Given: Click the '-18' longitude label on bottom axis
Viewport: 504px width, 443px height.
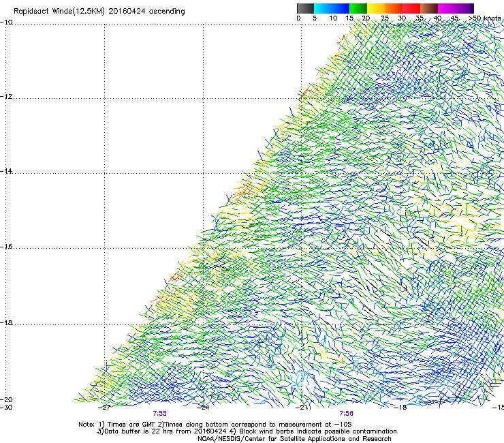Looking at the screenshot, I should (x=400, y=408).
